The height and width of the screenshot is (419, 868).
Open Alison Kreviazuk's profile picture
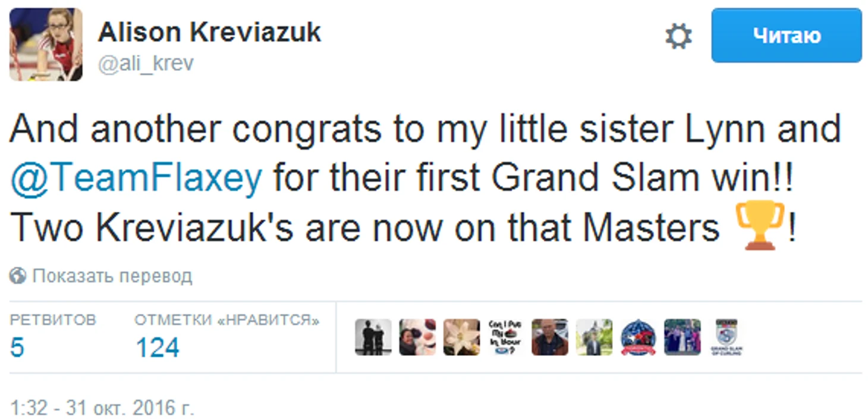coord(46,45)
